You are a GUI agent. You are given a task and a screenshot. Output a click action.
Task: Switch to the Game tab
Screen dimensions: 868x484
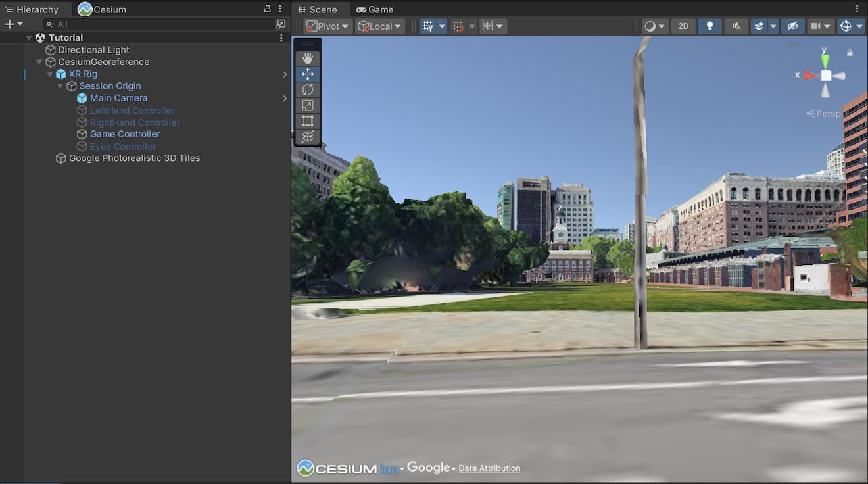[x=375, y=9]
